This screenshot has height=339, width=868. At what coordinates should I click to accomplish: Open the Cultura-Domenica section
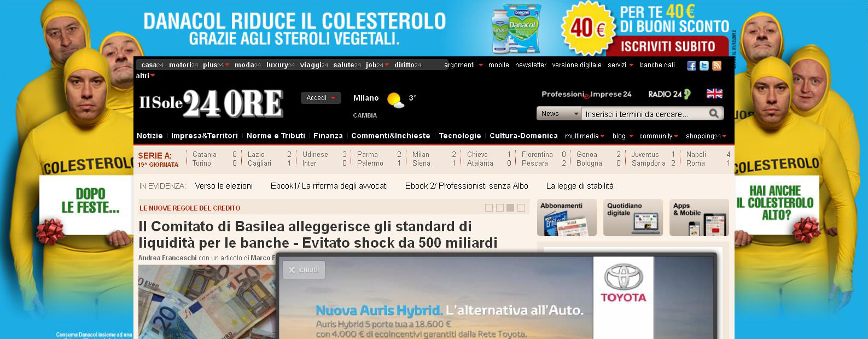click(523, 136)
